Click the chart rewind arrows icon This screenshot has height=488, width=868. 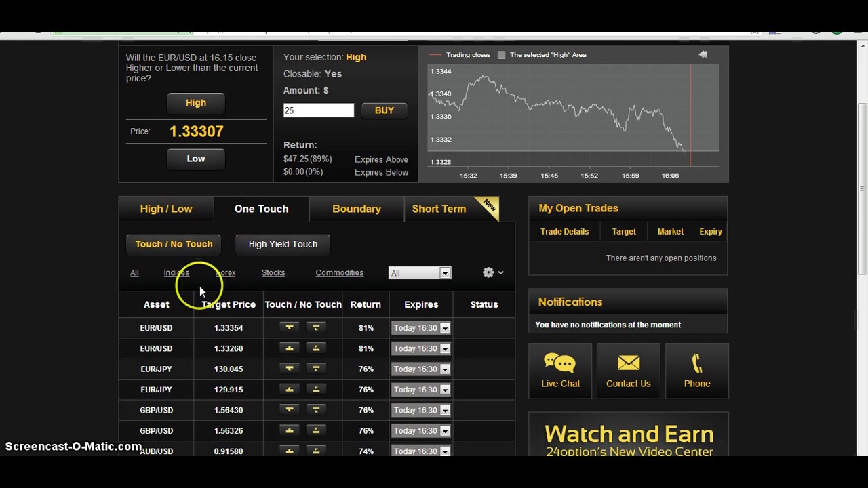(703, 54)
